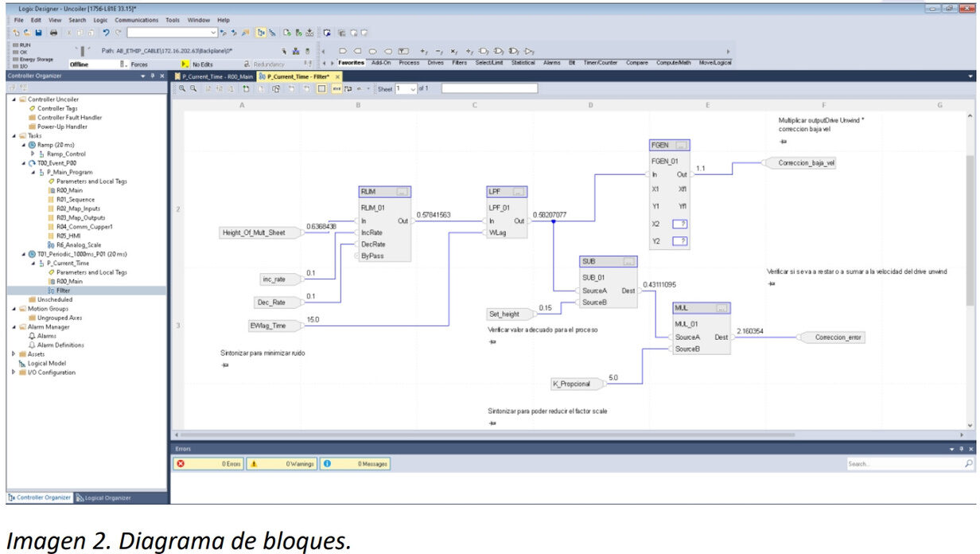This screenshot has width=980, height=554.
Task: Open the File menu
Action: (x=18, y=19)
